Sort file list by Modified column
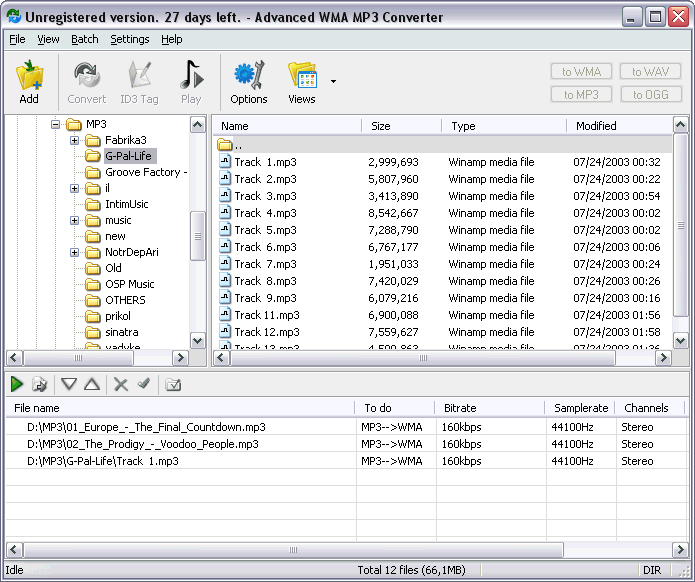The width and height of the screenshot is (695, 582). 620,126
